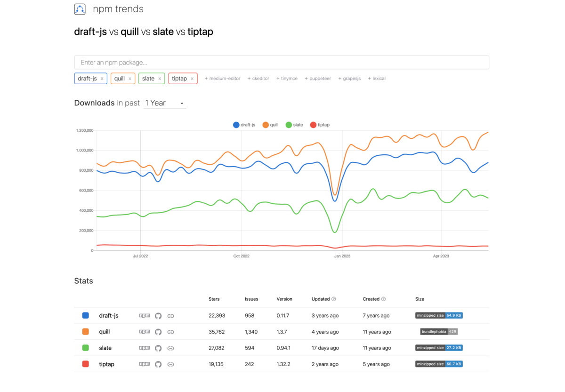Add suggested package tinymce
This screenshot has width=565, height=392.
tap(287, 79)
